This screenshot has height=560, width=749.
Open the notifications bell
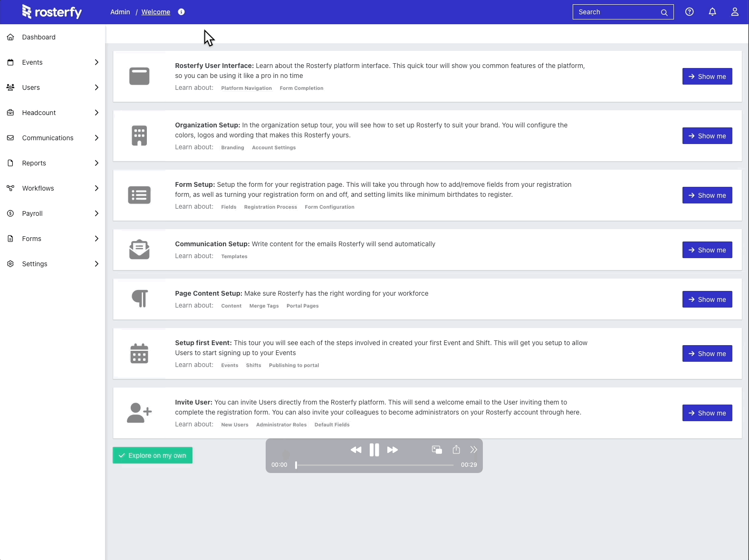(x=712, y=12)
